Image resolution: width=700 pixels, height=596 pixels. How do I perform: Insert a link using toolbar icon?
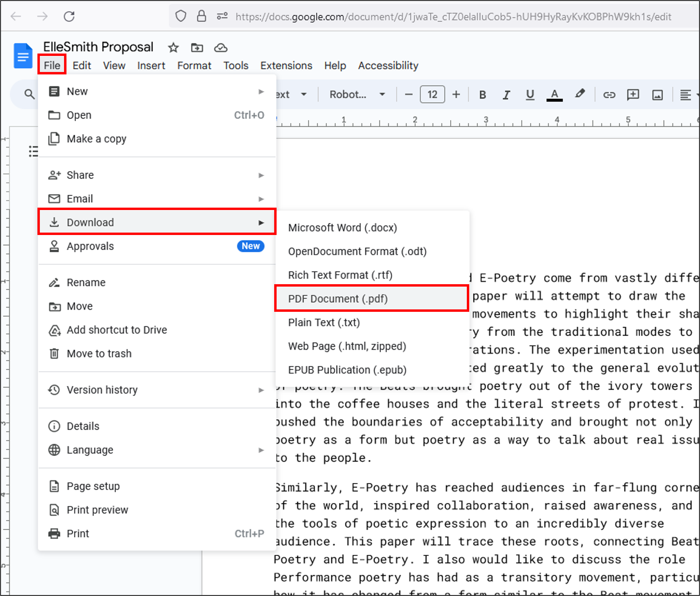[x=609, y=95]
